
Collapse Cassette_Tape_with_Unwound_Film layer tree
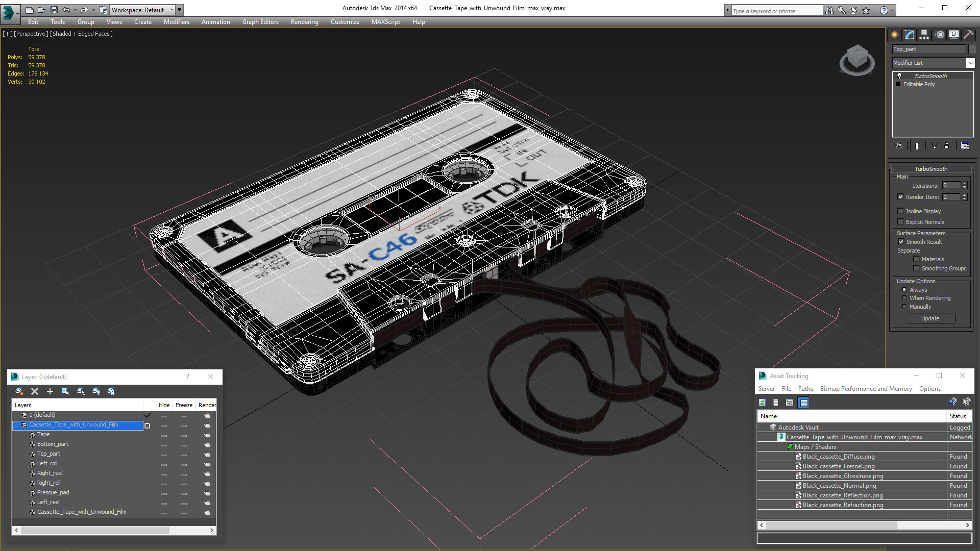16,425
